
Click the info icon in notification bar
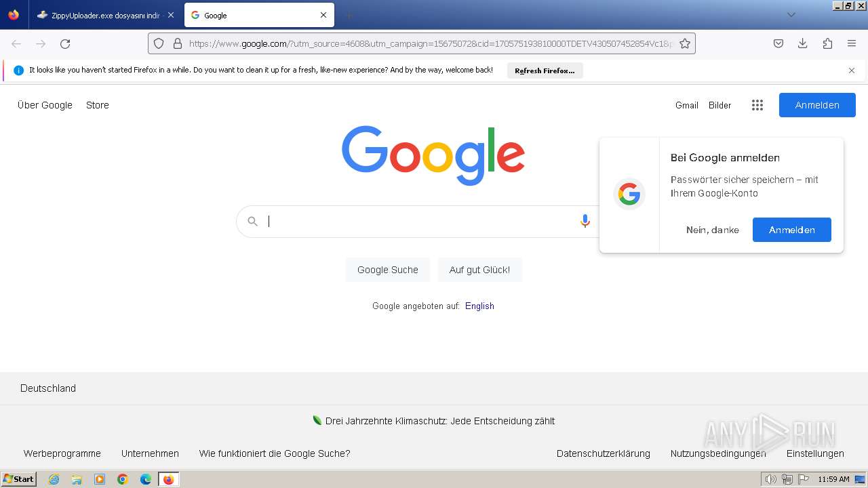[x=18, y=70]
